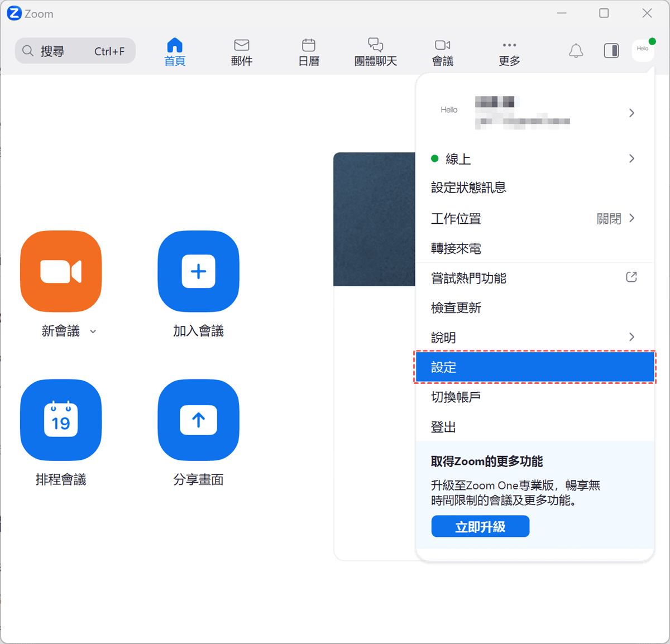
Task: Open the 郵件 mail tab
Action: coord(242,52)
